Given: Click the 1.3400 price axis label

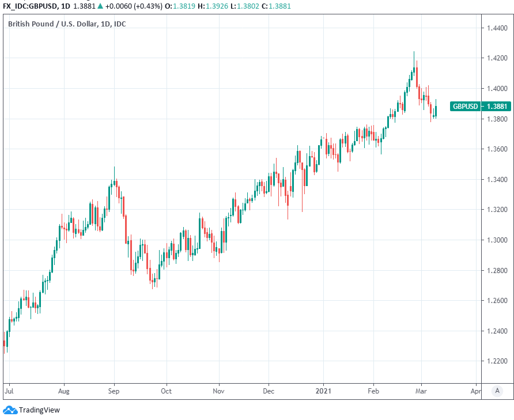Looking at the screenshot, I should [497, 179].
